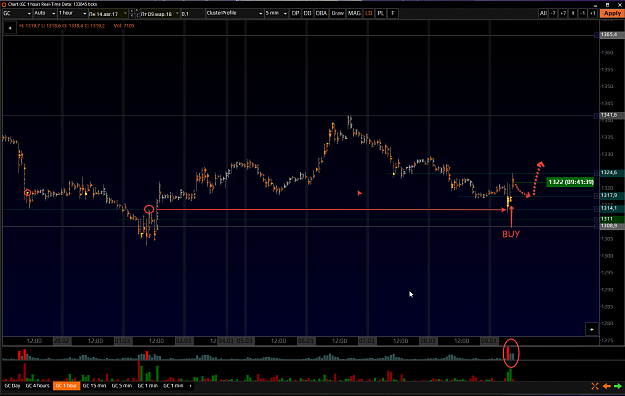Click the 07.03 date label on time axis
Image resolution: width=625 pixels, height=396 pixels.
tap(366, 341)
